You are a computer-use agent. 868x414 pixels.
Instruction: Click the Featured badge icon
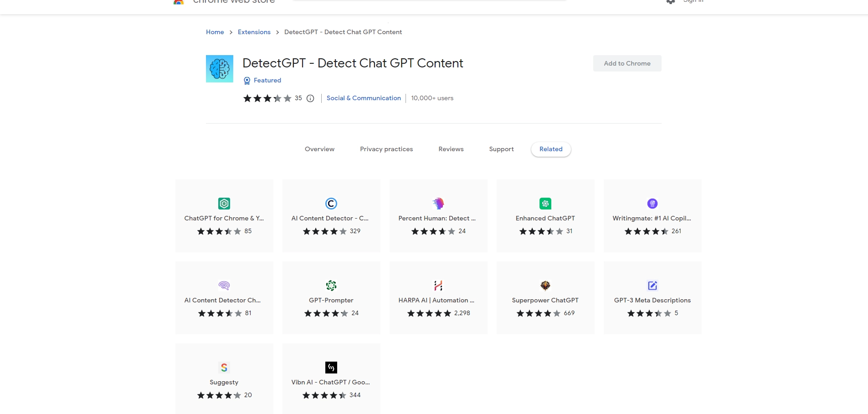pos(247,81)
